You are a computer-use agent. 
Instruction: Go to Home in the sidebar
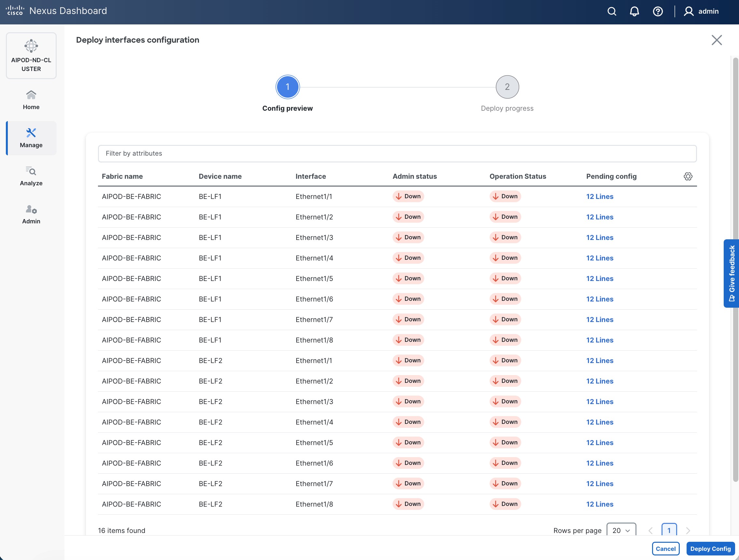(x=31, y=100)
